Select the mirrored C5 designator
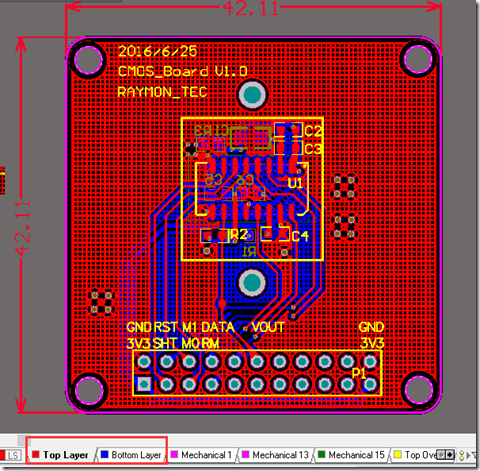 214,180
